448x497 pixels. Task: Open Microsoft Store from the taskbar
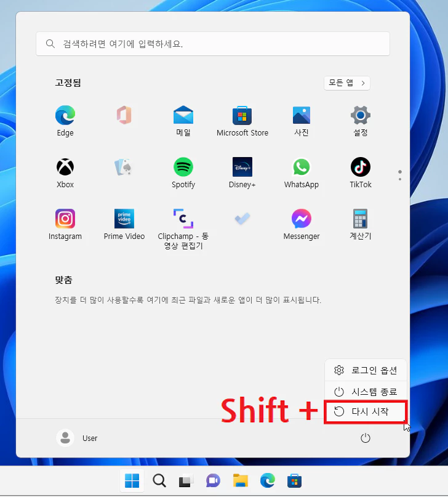point(294,481)
